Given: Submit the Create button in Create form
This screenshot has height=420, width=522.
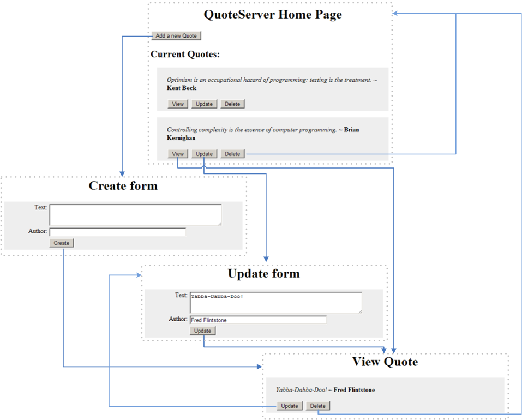Looking at the screenshot, I should click(62, 243).
